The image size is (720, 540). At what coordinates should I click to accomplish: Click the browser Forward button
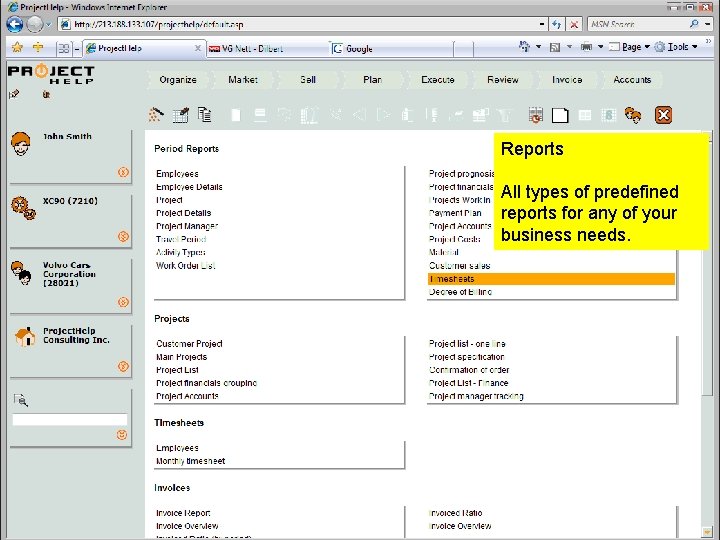point(35,24)
